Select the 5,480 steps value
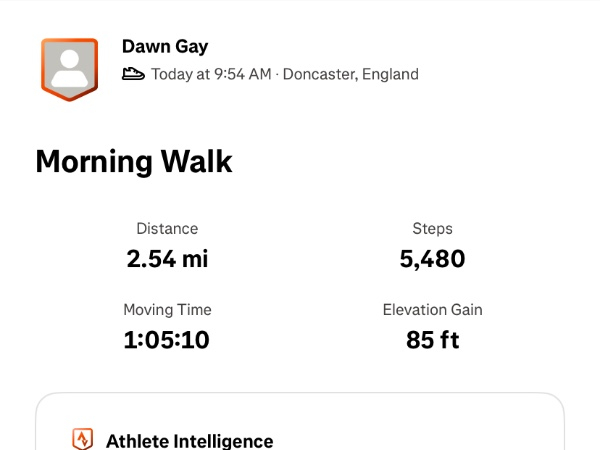 click(432, 259)
